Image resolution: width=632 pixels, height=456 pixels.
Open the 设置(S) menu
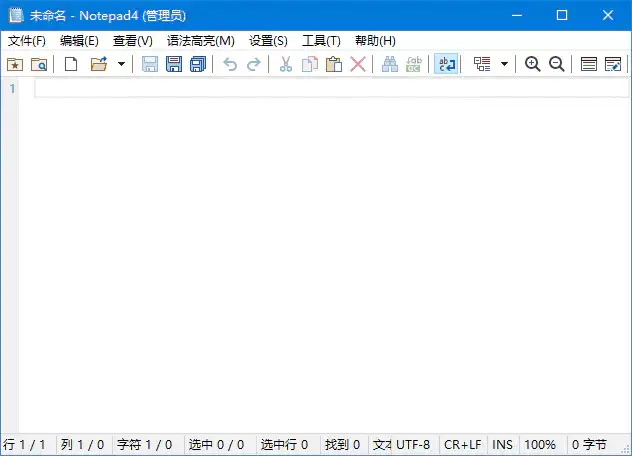tap(268, 41)
